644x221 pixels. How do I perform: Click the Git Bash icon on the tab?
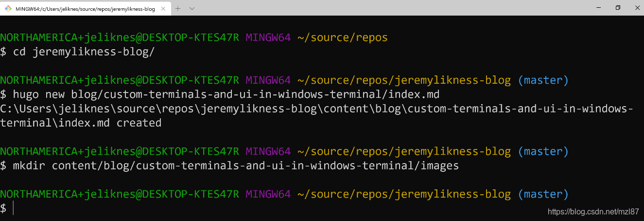[8, 9]
